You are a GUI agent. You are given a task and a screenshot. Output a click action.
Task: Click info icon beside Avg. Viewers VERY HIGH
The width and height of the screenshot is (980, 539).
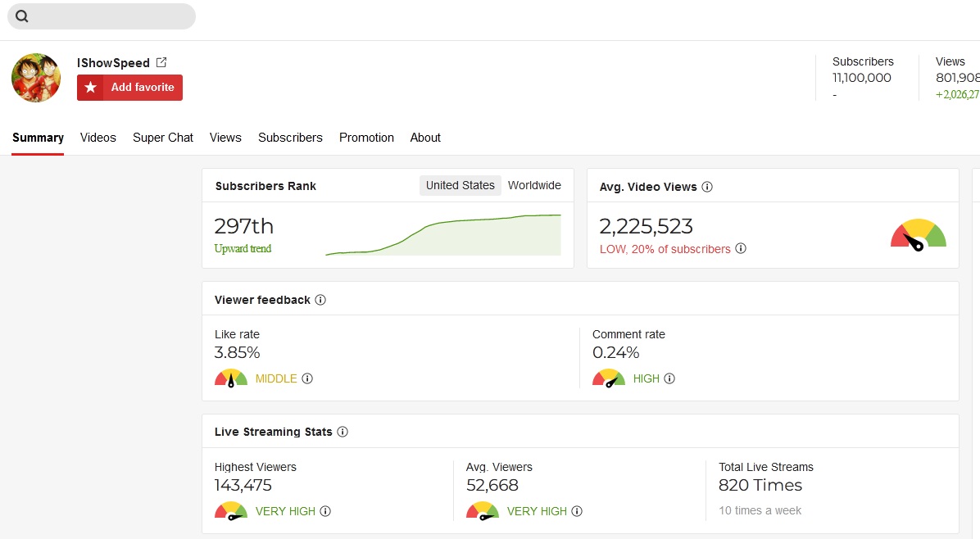point(577,511)
